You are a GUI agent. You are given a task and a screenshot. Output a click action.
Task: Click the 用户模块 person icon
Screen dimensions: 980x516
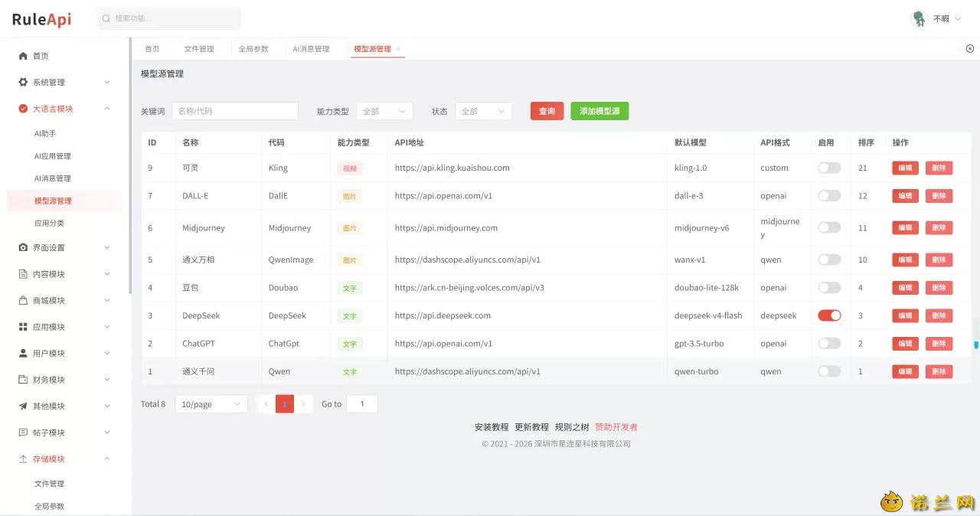click(x=23, y=353)
